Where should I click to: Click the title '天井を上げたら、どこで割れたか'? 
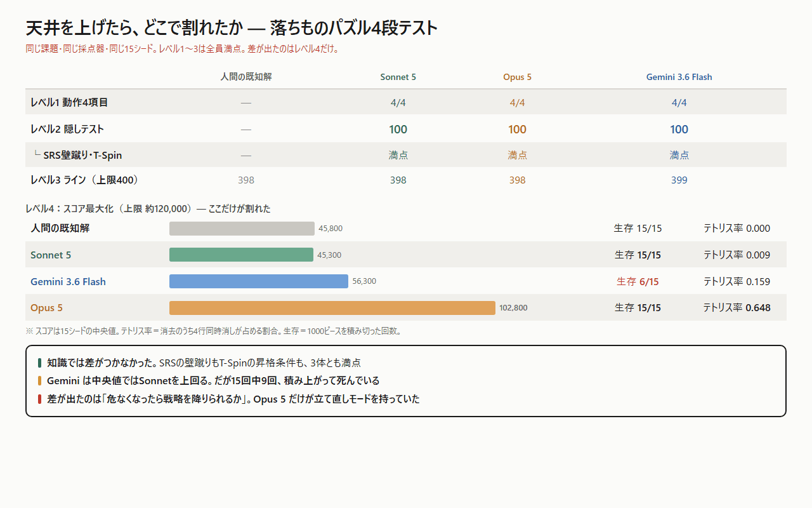click(134, 28)
